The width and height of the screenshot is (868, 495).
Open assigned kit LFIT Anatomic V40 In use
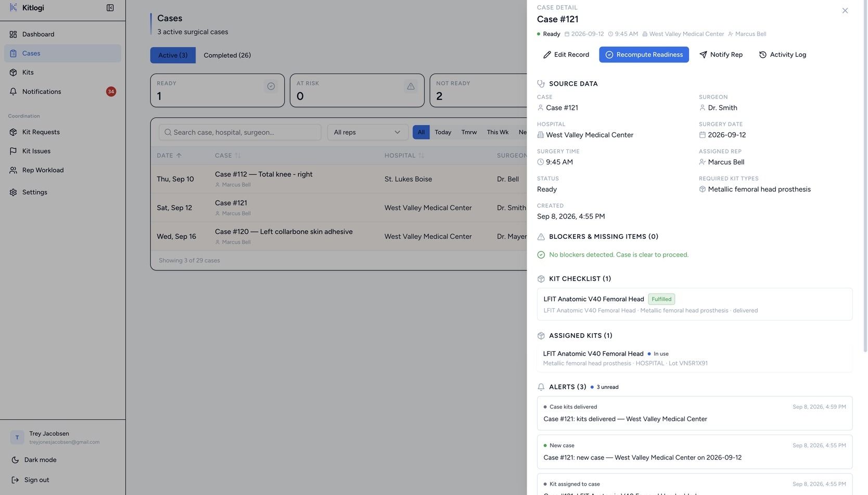695,358
